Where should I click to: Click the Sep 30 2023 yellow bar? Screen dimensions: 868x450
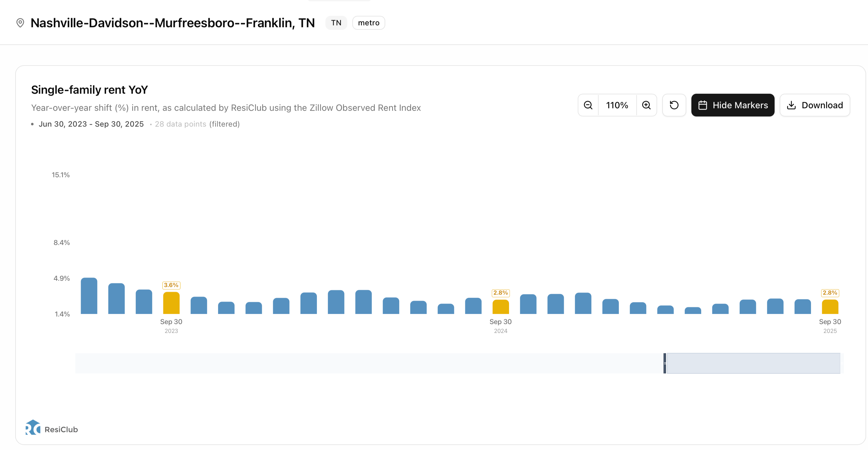[171, 303]
